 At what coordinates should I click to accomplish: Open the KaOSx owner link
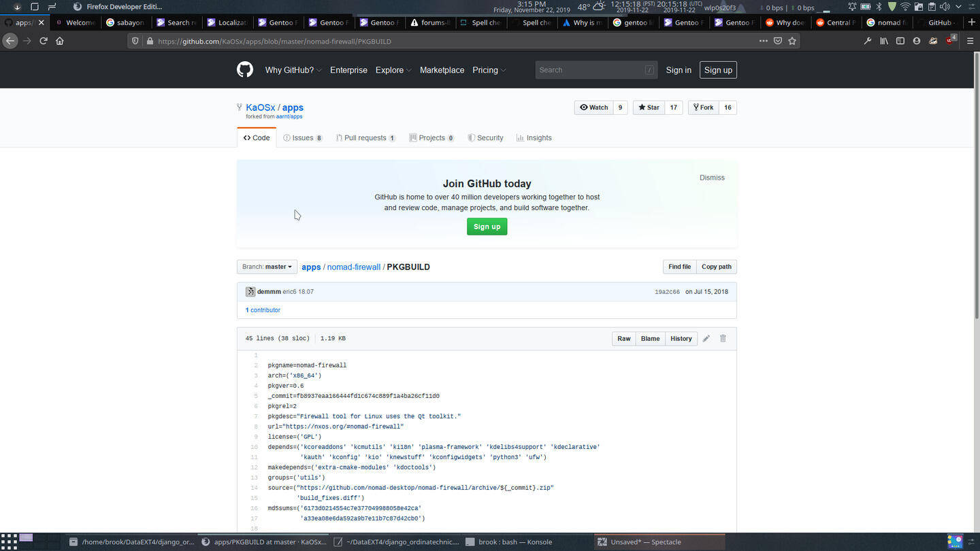pyautogui.click(x=261, y=107)
